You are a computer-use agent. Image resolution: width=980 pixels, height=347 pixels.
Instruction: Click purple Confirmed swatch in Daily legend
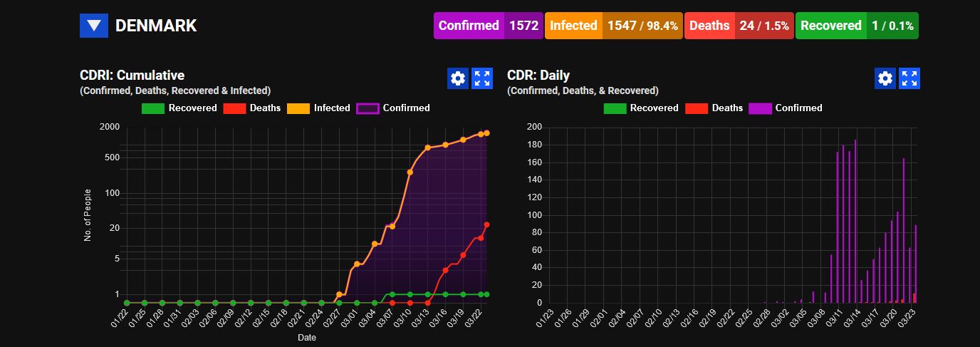pos(760,108)
